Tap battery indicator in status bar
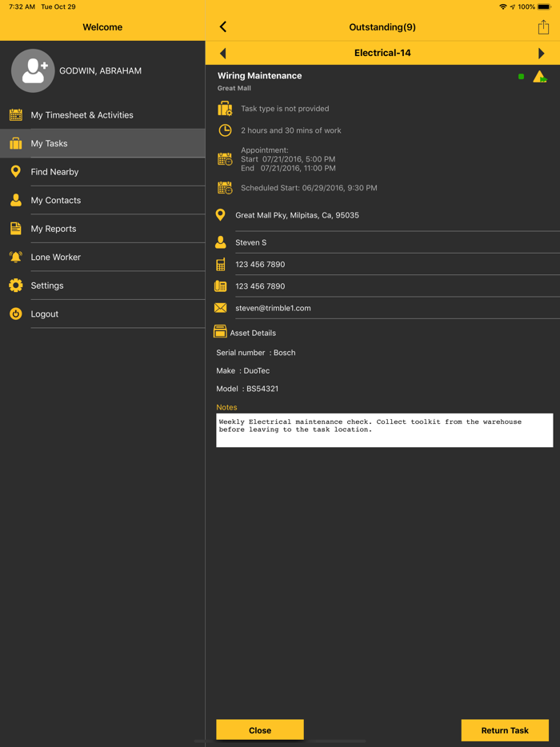560x747 pixels. coord(545,6)
